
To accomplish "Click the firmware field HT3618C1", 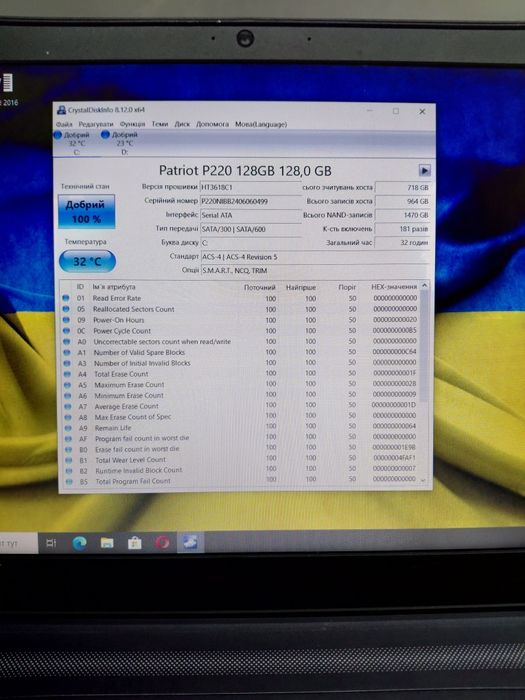I will (250, 188).
